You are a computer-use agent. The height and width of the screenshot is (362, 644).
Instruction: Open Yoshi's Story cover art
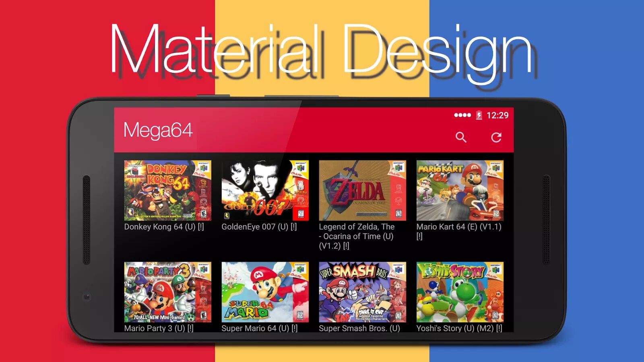pos(460,292)
